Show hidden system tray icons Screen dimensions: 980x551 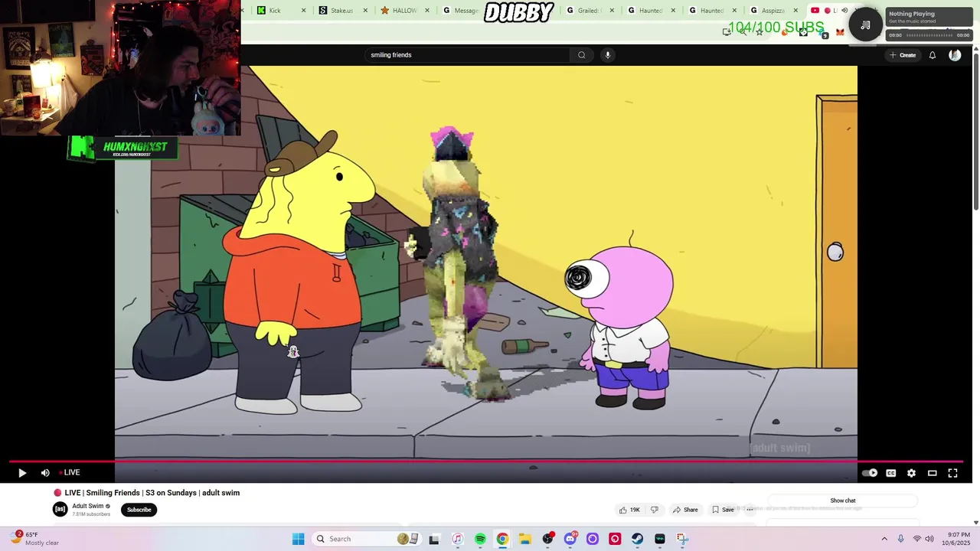point(884,539)
